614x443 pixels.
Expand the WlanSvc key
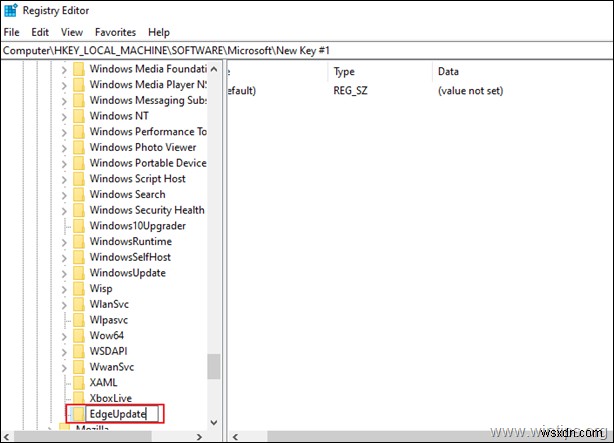(64, 305)
